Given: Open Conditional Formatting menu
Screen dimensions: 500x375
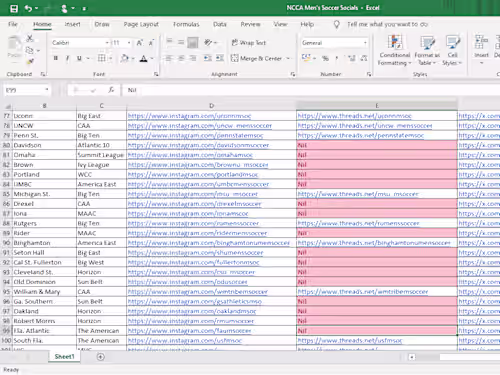Looking at the screenshot, I should coord(394,50).
